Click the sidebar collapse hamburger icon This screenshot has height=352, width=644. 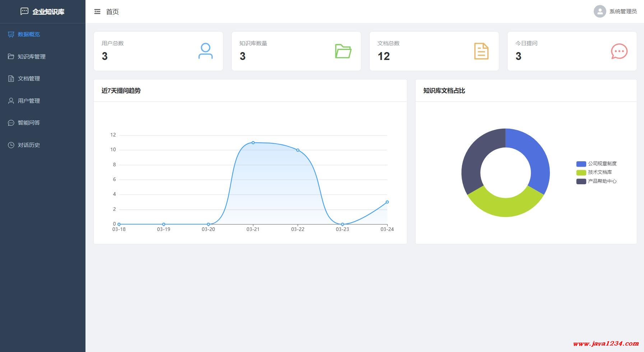point(97,12)
